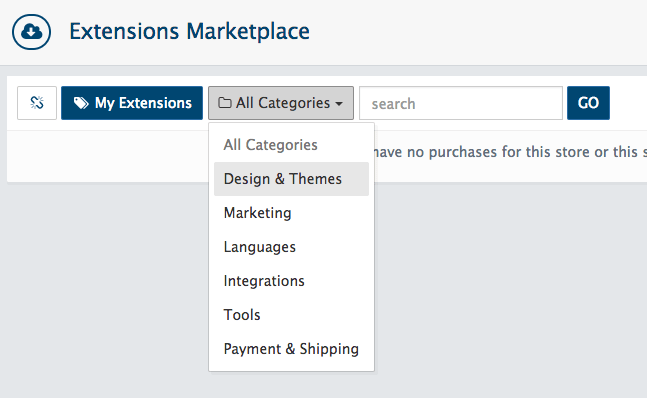647x398 pixels.
Task: Click the broken-link disconnect icon button
Action: 37,103
